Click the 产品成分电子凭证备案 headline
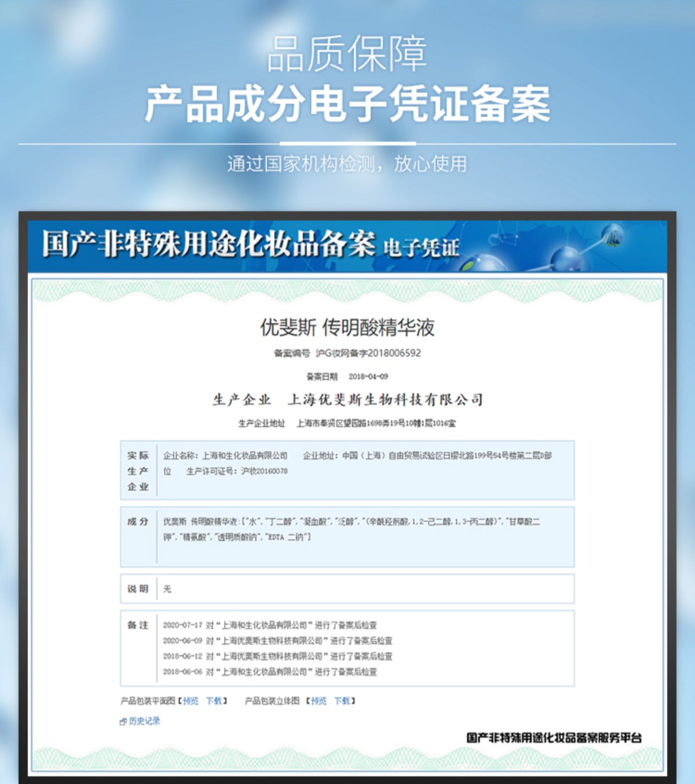 click(347, 104)
